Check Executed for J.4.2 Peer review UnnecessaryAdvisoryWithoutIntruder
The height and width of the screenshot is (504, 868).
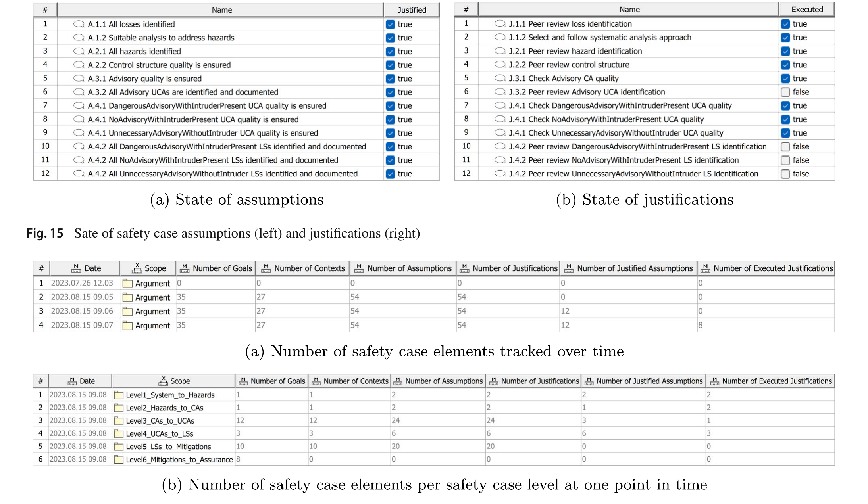click(x=785, y=174)
